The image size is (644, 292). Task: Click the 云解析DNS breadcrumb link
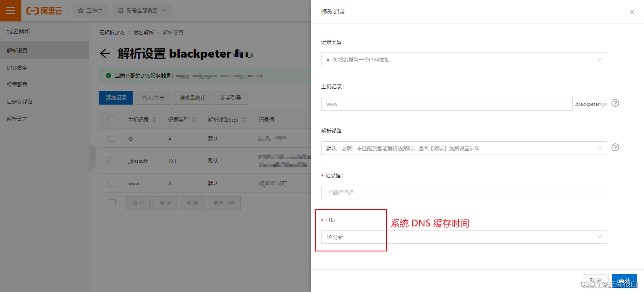pos(112,32)
